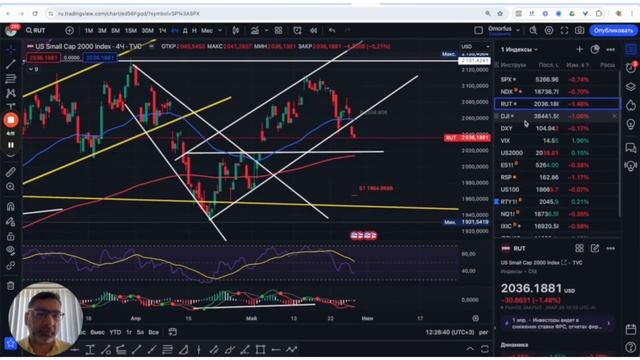The width and height of the screenshot is (640, 360).
Task: Open the indicators icon in the top toolbar
Action: 255,30
